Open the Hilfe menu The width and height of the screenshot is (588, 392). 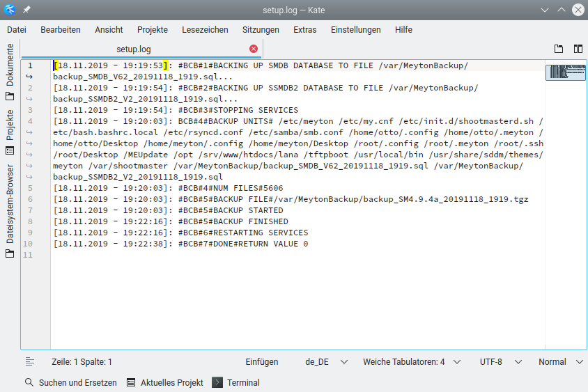403,30
